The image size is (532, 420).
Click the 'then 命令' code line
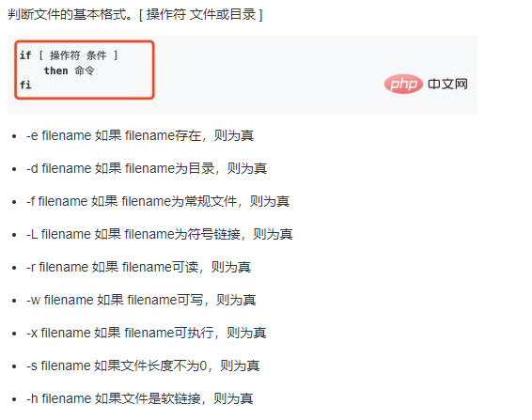point(69,70)
